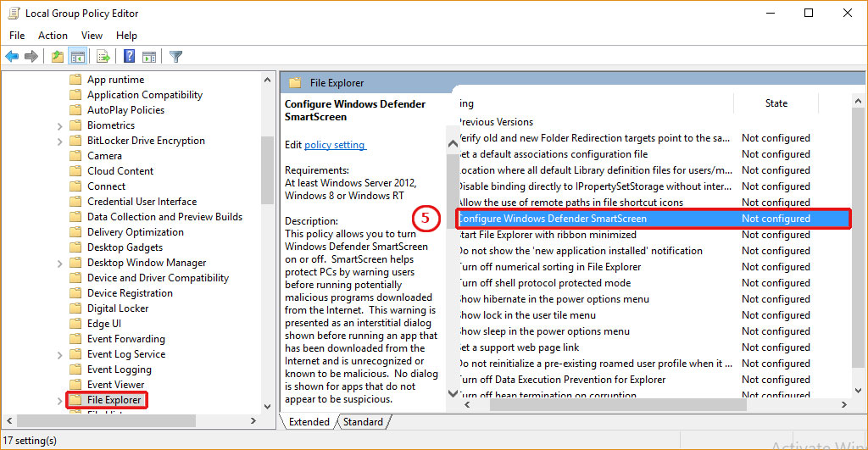868x450 pixels.
Task: Click the Up One Level folder icon
Action: click(x=57, y=57)
